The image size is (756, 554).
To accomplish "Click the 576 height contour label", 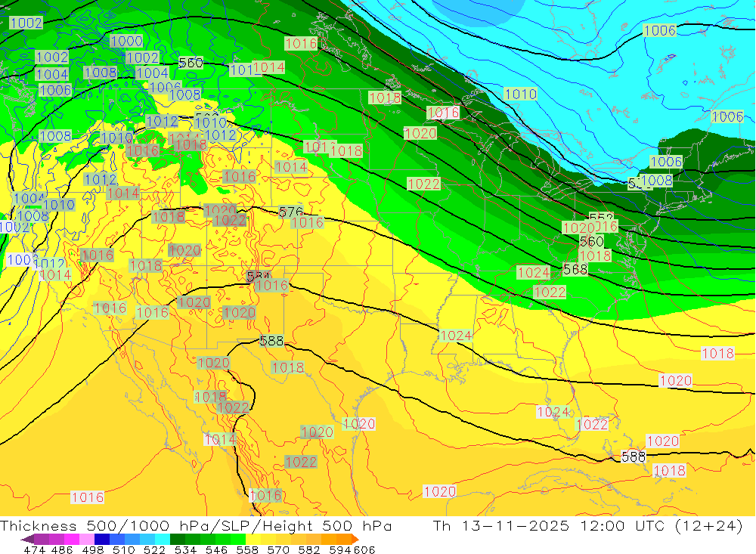I will coord(291,212).
